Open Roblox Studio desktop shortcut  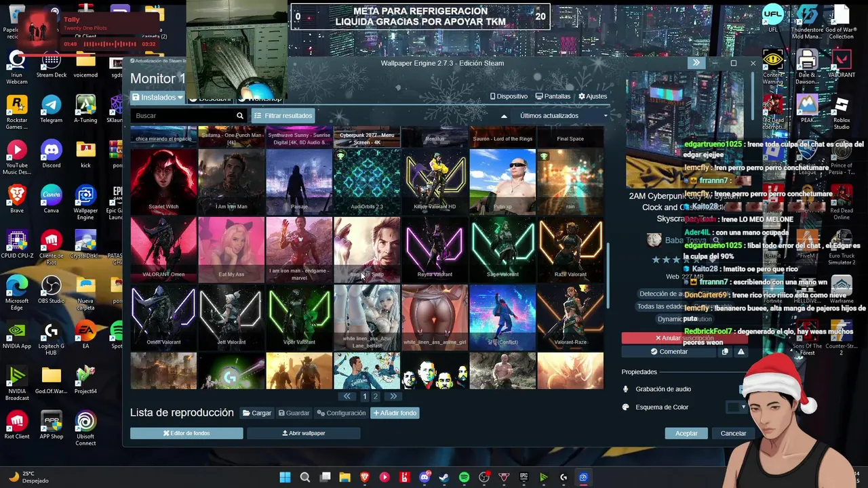coord(841,113)
